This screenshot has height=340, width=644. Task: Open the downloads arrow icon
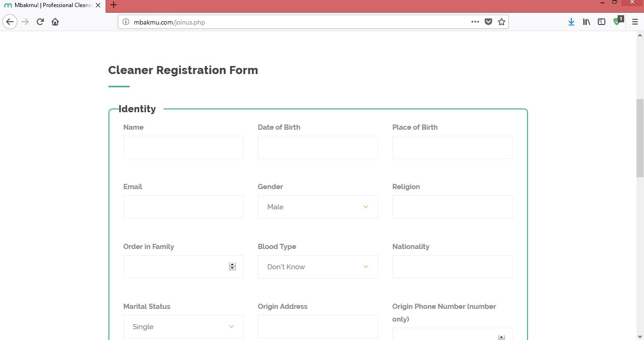click(x=571, y=22)
